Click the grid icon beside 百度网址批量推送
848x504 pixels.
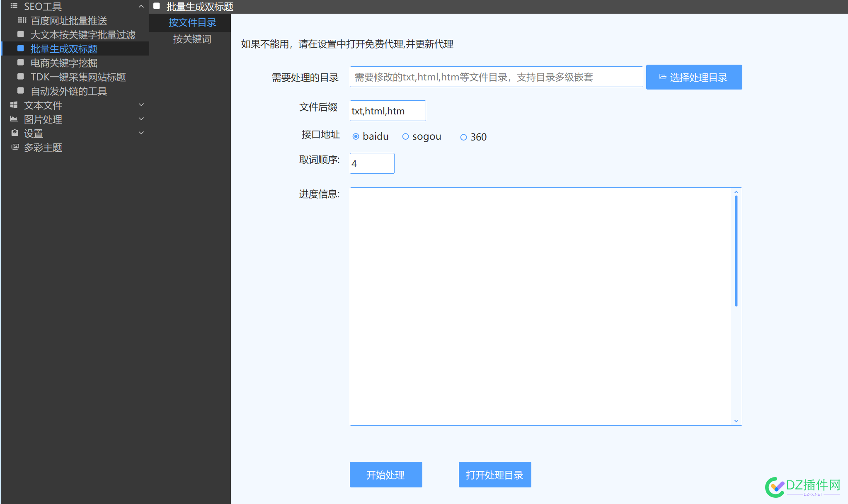[x=22, y=20]
